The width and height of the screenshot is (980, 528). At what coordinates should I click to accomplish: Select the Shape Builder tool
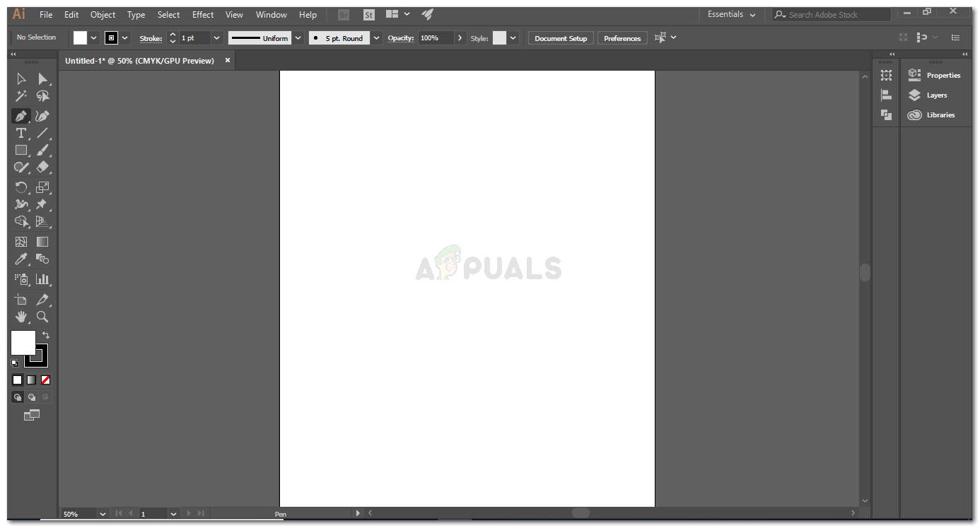[x=21, y=221]
